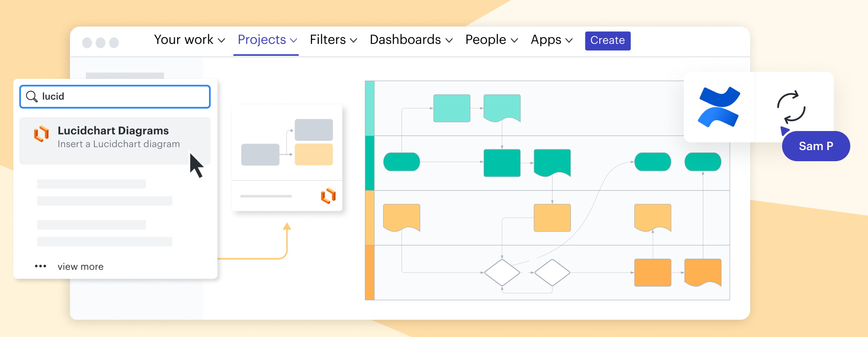Click the Sam P collaborator badge
The height and width of the screenshot is (337, 868).
[x=816, y=146]
